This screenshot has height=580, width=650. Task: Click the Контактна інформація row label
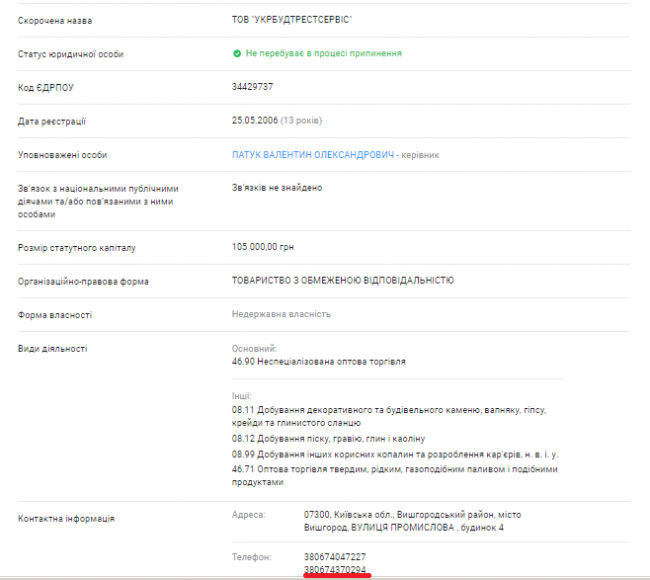coord(66,518)
